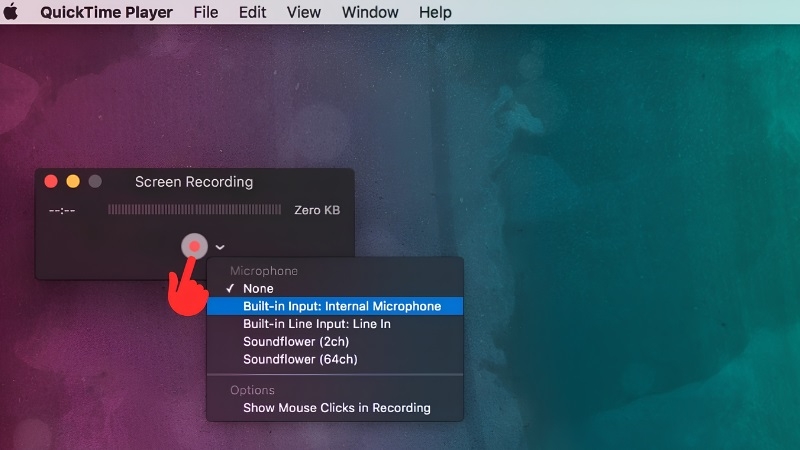This screenshot has width=800, height=450.
Task: Open the Window menu
Action: (x=370, y=12)
